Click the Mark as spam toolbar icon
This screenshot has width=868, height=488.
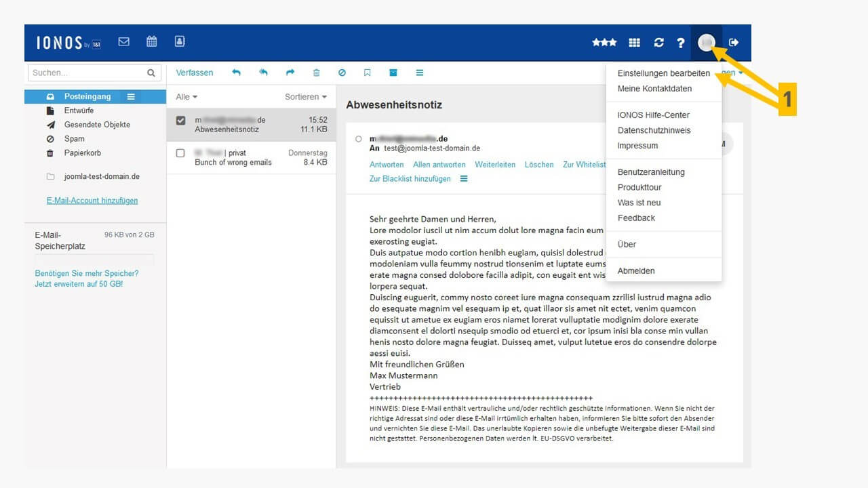342,73
